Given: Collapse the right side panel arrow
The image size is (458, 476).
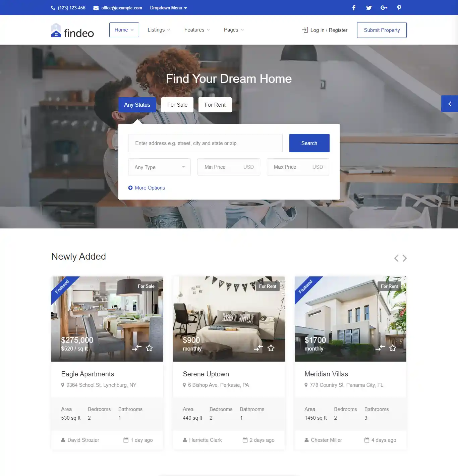Looking at the screenshot, I should click(x=450, y=103).
